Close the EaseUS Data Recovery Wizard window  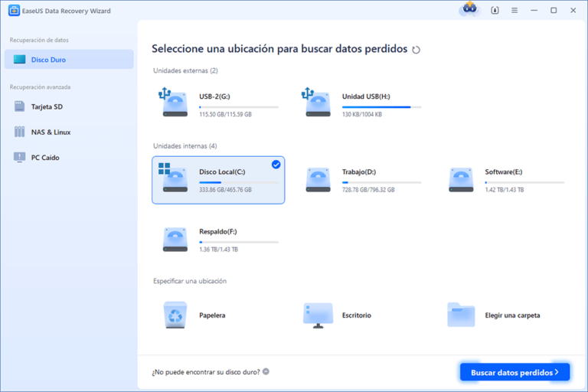coord(573,11)
